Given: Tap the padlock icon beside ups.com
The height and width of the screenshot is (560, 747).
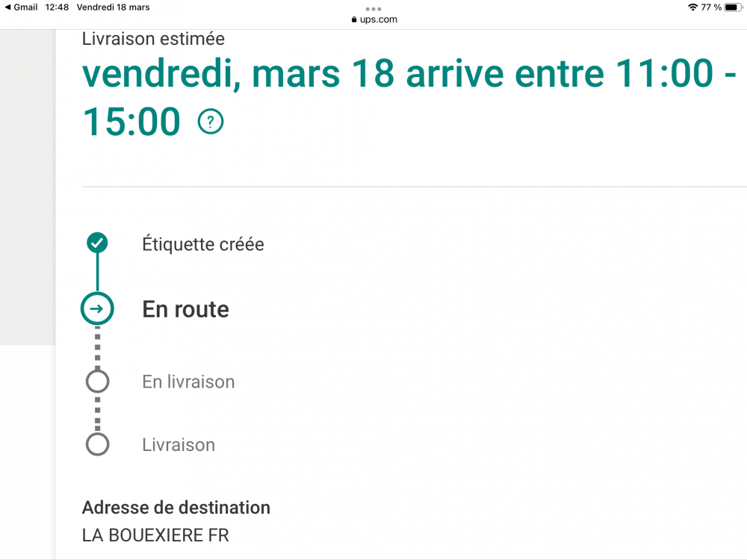Looking at the screenshot, I should 354,19.
